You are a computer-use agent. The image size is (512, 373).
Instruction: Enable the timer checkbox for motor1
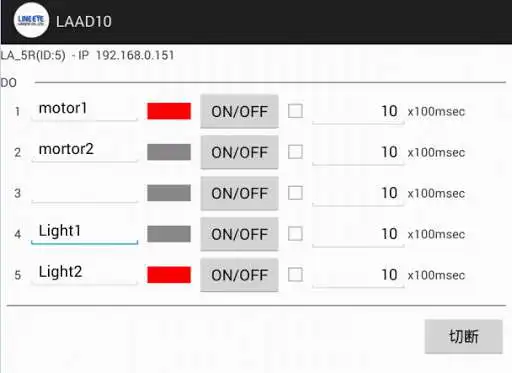tap(295, 111)
